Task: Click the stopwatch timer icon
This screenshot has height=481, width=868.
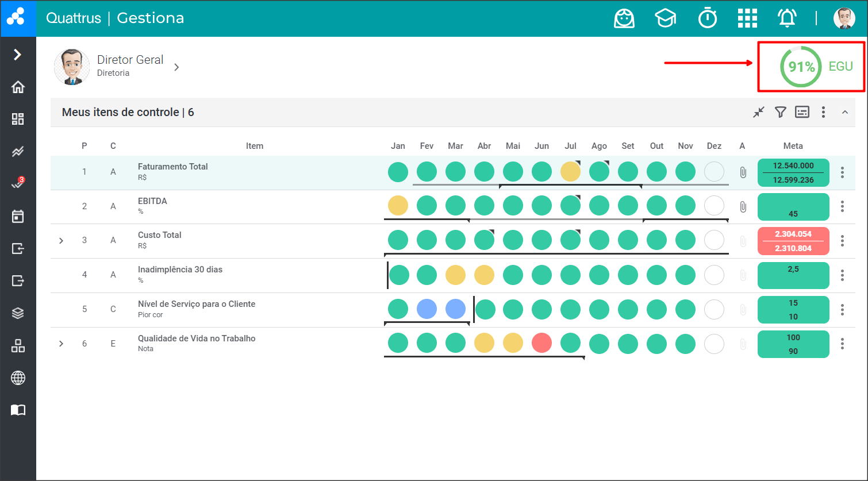Action: tap(707, 18)
